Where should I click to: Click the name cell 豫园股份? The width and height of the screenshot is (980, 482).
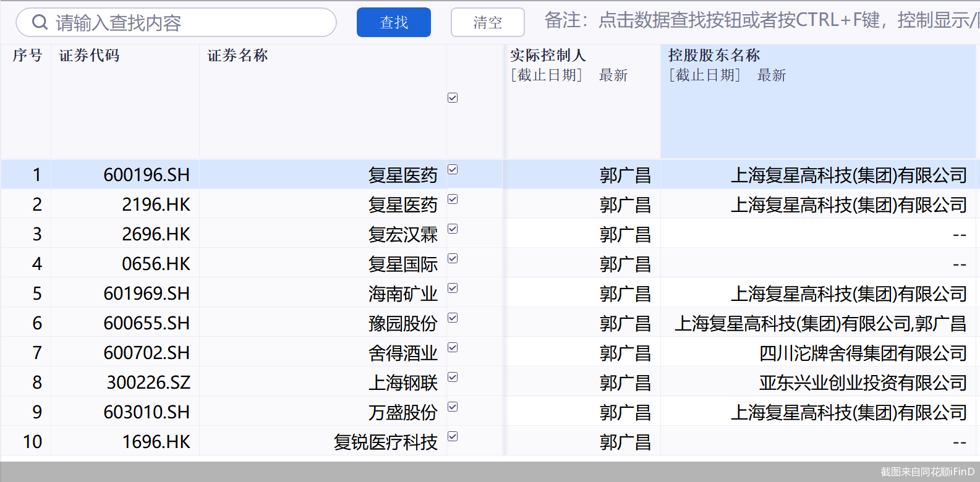pos(323,323)
